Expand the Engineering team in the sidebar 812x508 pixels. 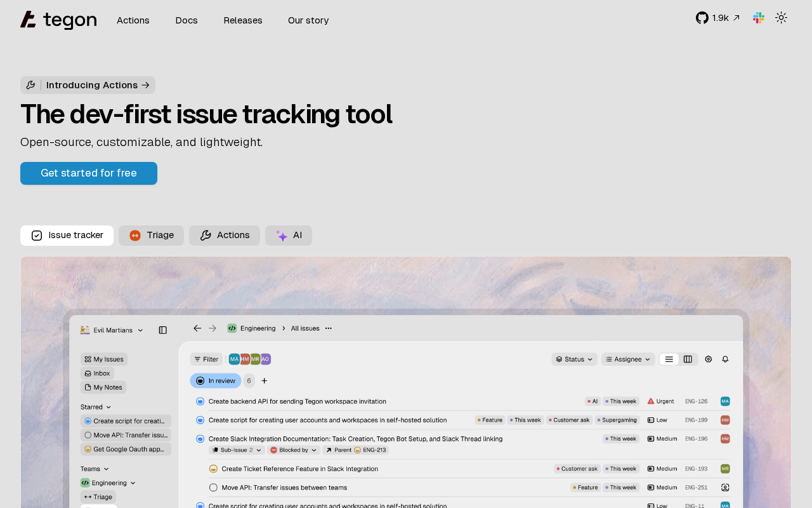tap(108, 483)
